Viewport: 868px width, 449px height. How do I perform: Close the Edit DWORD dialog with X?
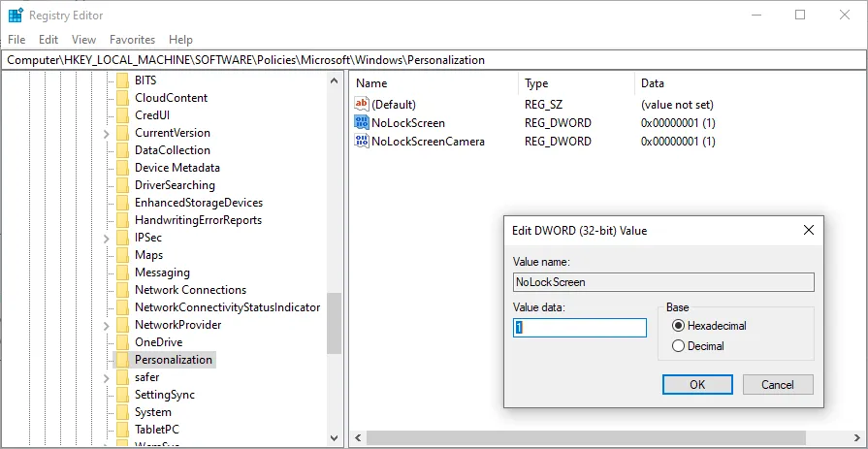click(808, 231)
